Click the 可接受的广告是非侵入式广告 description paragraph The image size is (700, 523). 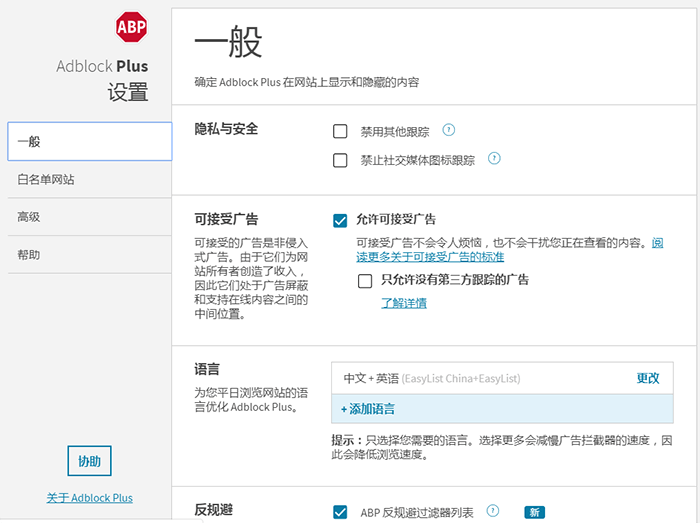coord(251,278)
